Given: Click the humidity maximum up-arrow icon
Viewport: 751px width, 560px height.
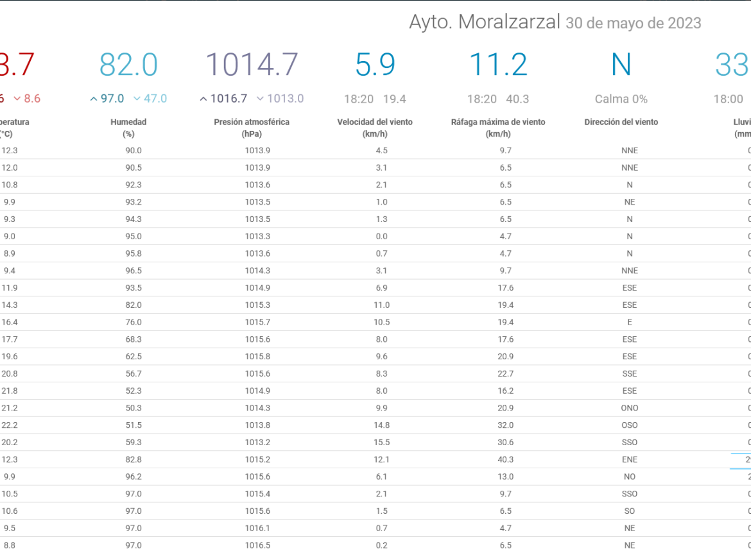Looking at the screenshot, I should tap(94, 99).
